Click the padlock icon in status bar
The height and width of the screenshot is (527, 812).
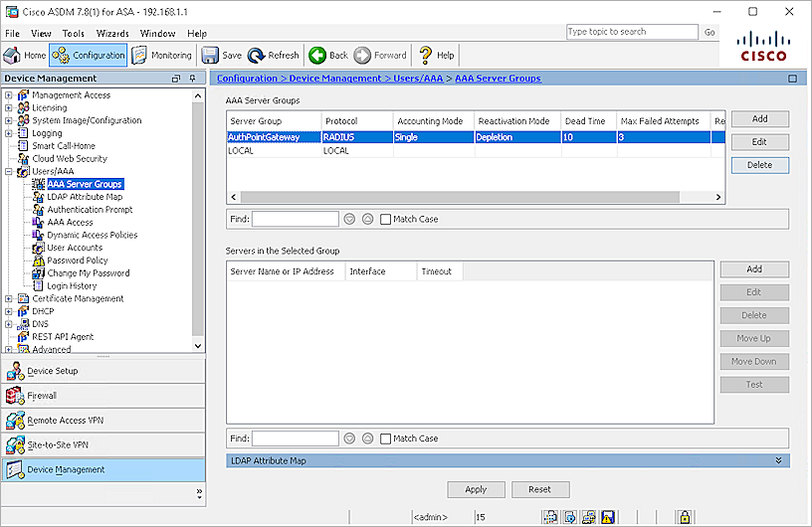684,517
